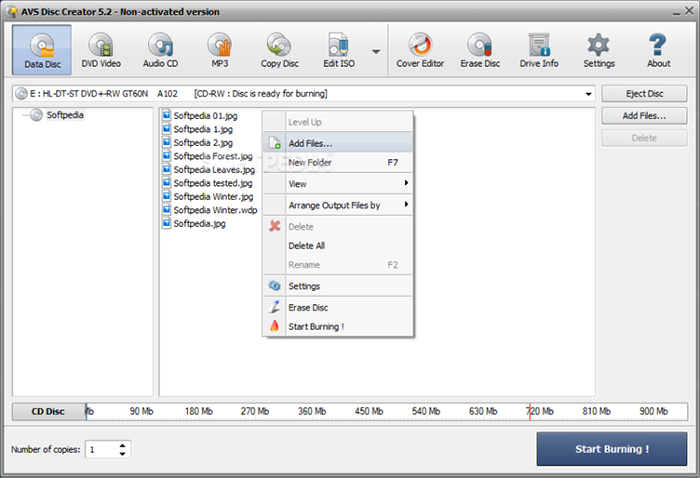Viewport: 700px width, 478px height.
Task: Increase the number of copies
Action: click(122, 445)
